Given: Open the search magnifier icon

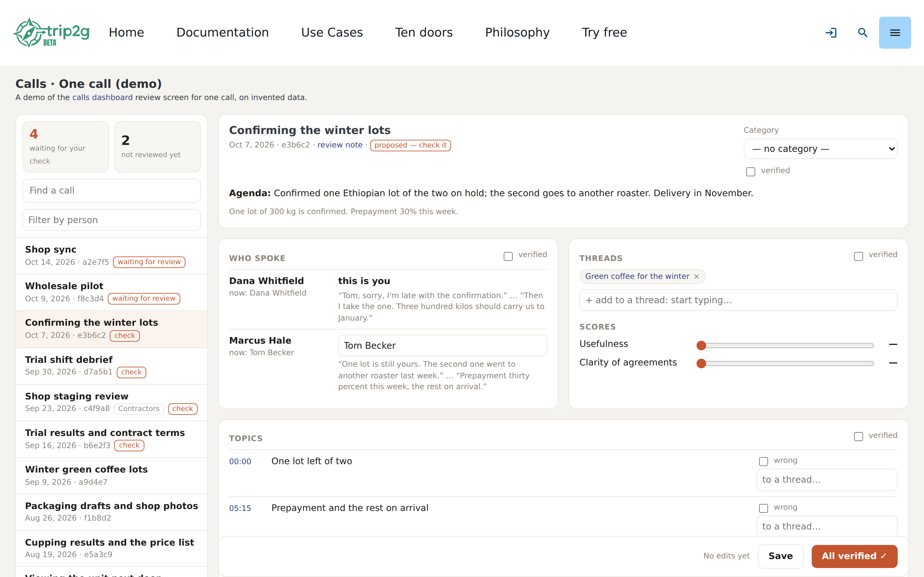Looking at the screenshot, I should (x=863, y=32).
